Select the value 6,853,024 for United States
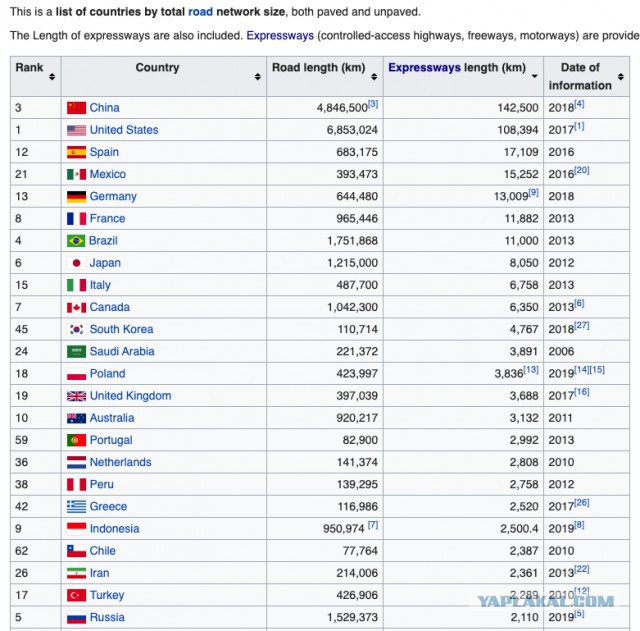 (x=352, y=130)
